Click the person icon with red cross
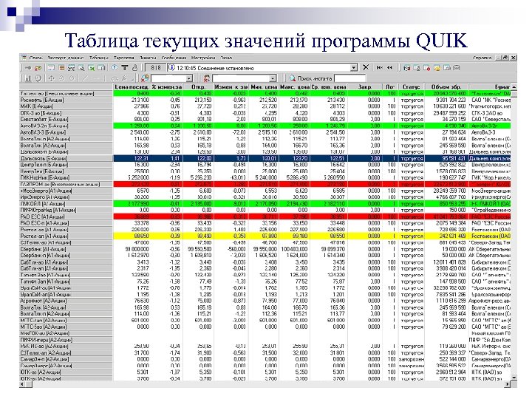The width and height of the screenshot is (532, 399). pyautogui.click(x=207, y=78)
